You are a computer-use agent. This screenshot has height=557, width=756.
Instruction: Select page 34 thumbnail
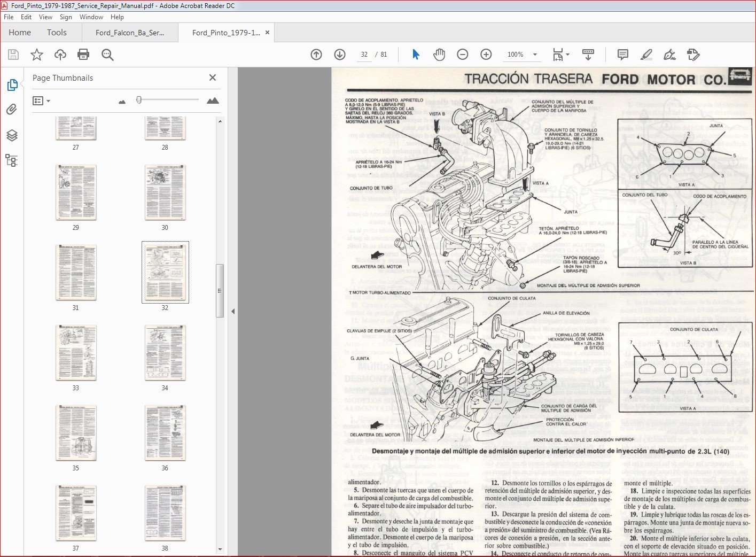(165, 353)
